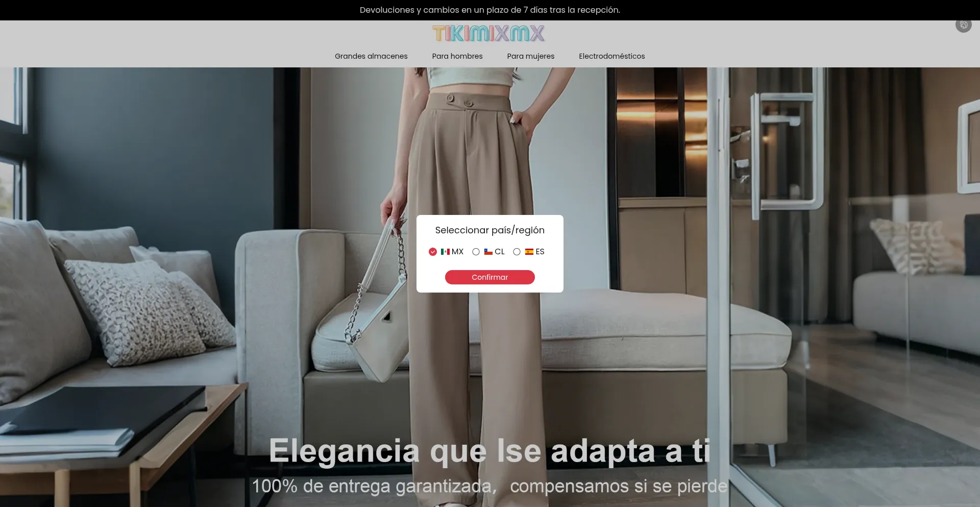Click the entrega garantizada tagline
The height and width of the screenshot is (507, 980).
click(489, 486)
